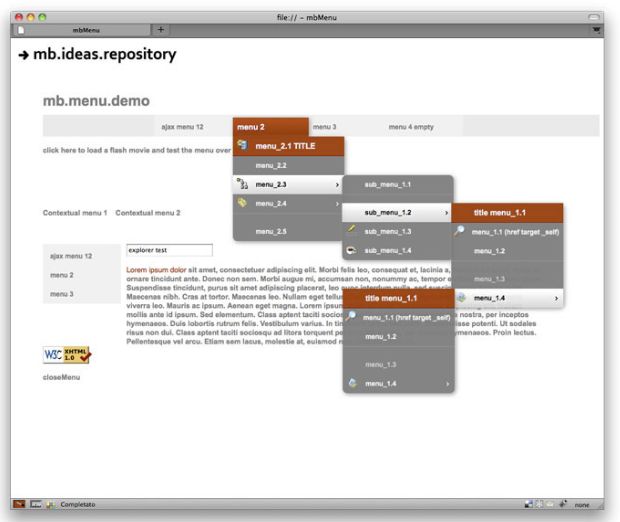620x522 pixels.
Task: Select ajax menu 12 in the left sidebar
Action: point(71,256)
